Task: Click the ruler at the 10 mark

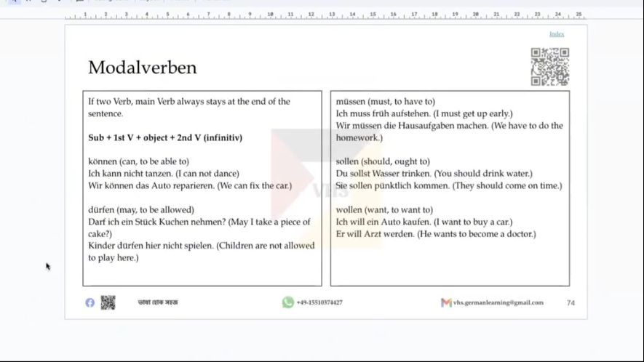Action: click(271, 15)
